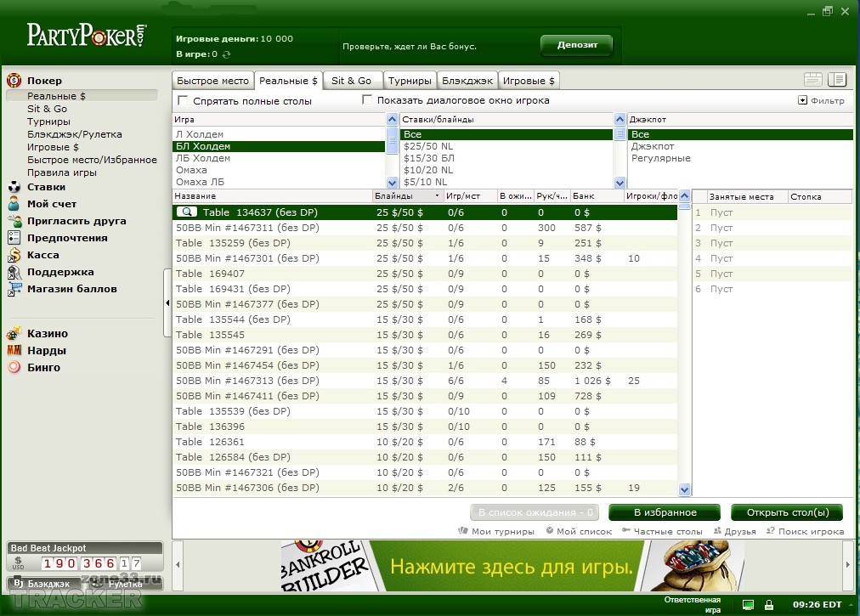Open the Ставки soccer ball icon
The height and width of the screenshot is (616, 860).
coord(14,187)
